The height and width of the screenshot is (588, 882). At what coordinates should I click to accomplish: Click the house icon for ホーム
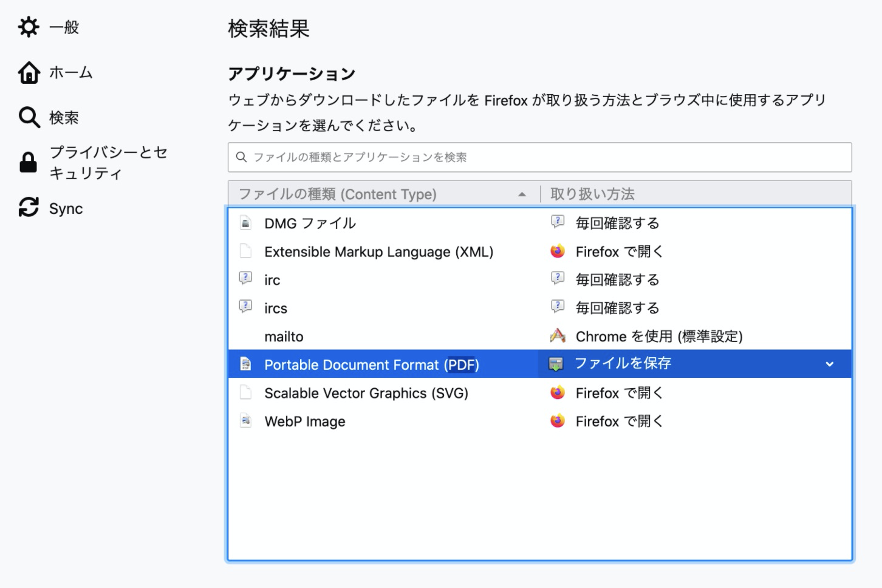29,72
